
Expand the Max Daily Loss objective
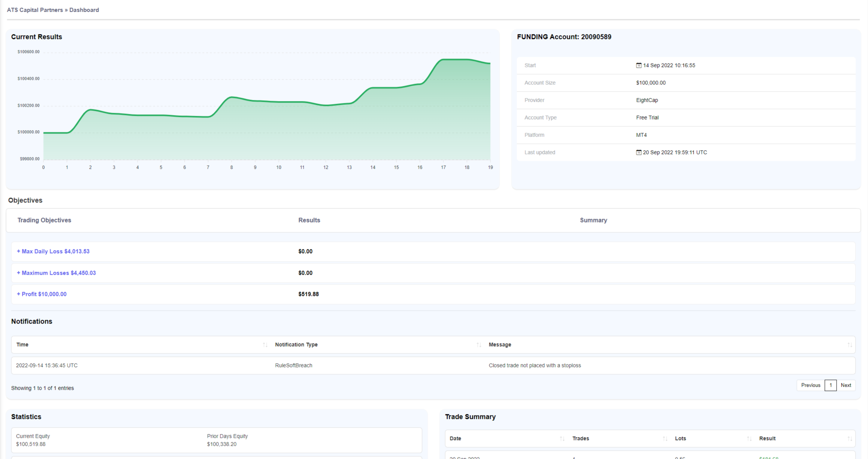point(53,251)
